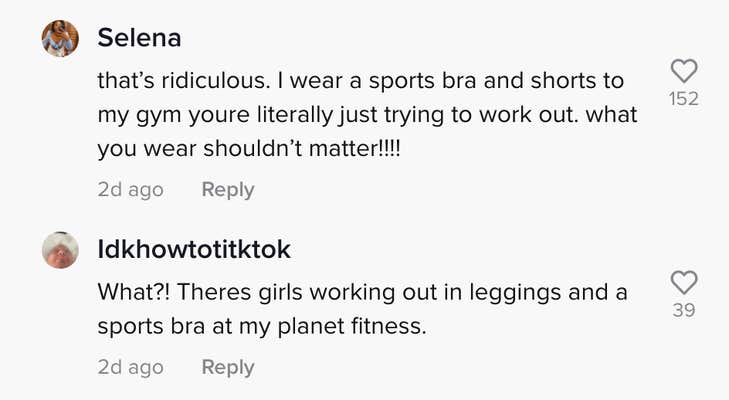Viewport: 729px width, 400px height.
Task: Open Selena's profile picture
Action: [60, 39]
